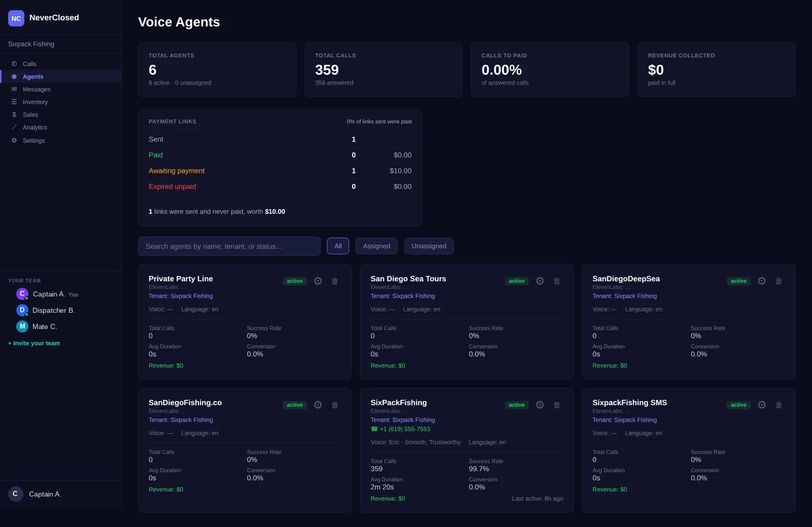Open Analytics in the sidebar
This screenshot has height=527, width=812.
point(61,127)
